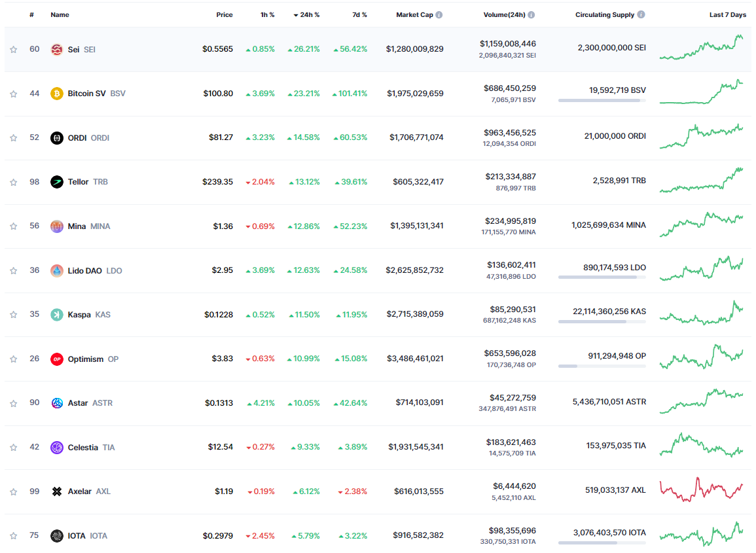Open the Lido DAO coin page
The height and width of the screenshot is (553, 756).
coord(86,270)
